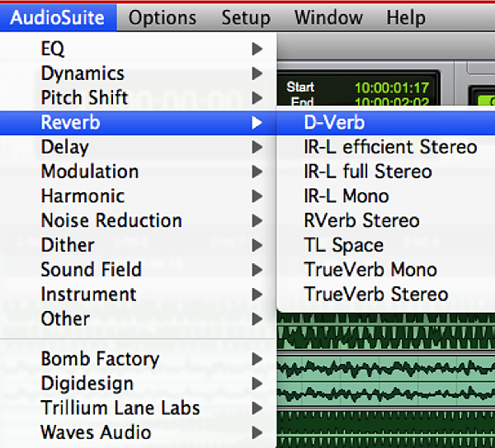Choose RVerb Stereo plug-in

pos(386,220)
